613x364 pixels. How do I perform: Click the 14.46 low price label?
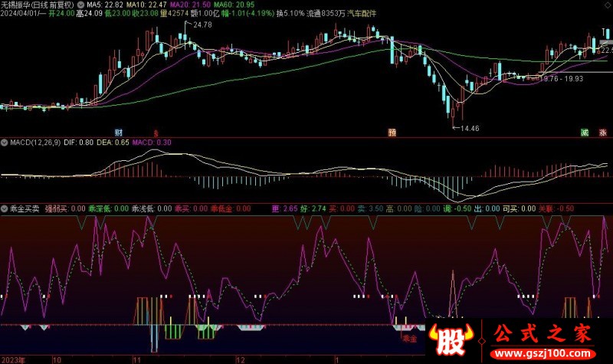(469, 127)
